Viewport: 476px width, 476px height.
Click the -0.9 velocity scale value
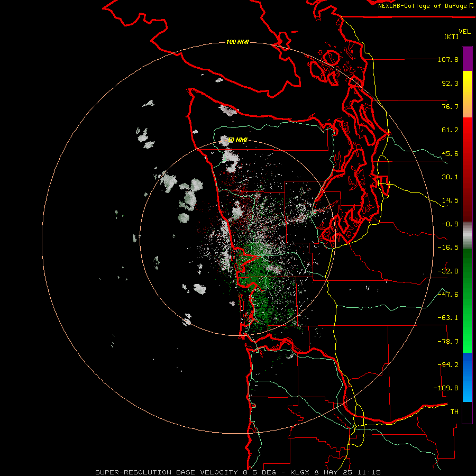click(x=450, y=224)
